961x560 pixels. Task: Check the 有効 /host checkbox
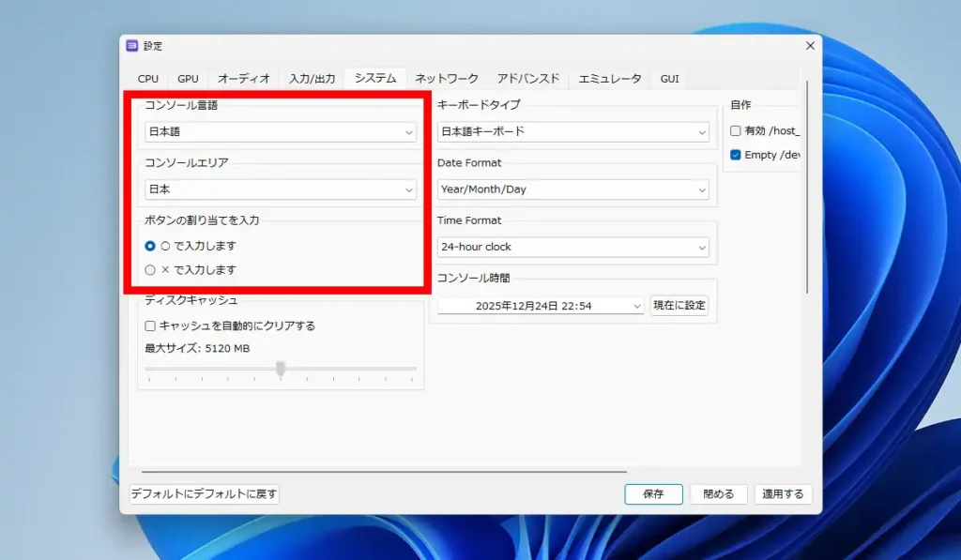point(735,132)
